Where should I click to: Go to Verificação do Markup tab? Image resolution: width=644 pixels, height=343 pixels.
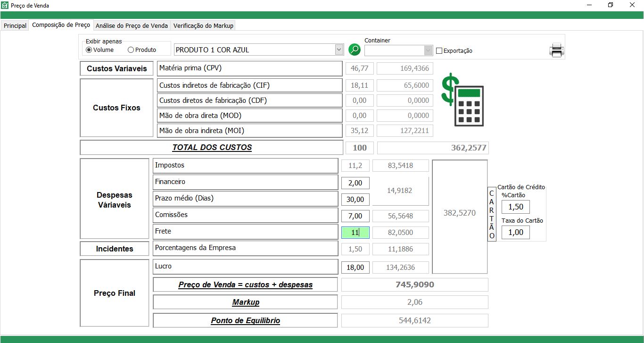[203, 25]
